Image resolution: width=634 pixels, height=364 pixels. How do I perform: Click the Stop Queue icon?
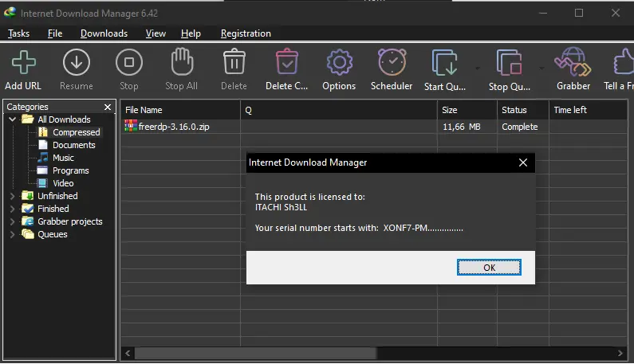point(509,63)
